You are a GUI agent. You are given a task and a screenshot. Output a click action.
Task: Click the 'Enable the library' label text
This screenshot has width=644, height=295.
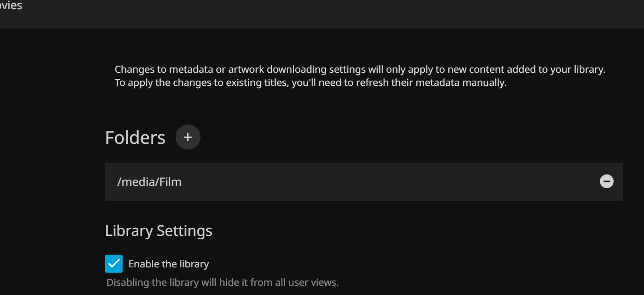pos(169,264)
